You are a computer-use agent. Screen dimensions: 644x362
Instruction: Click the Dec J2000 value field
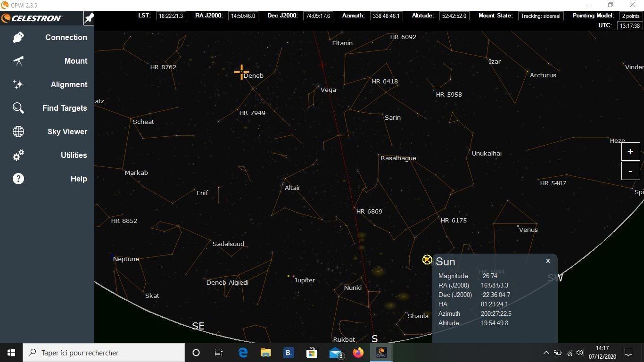coord(318,16)
